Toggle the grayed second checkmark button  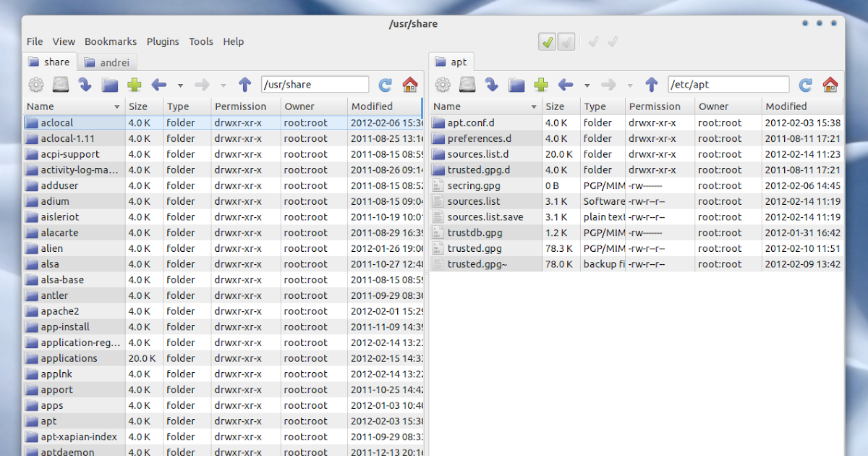click(x=566, y=42)
